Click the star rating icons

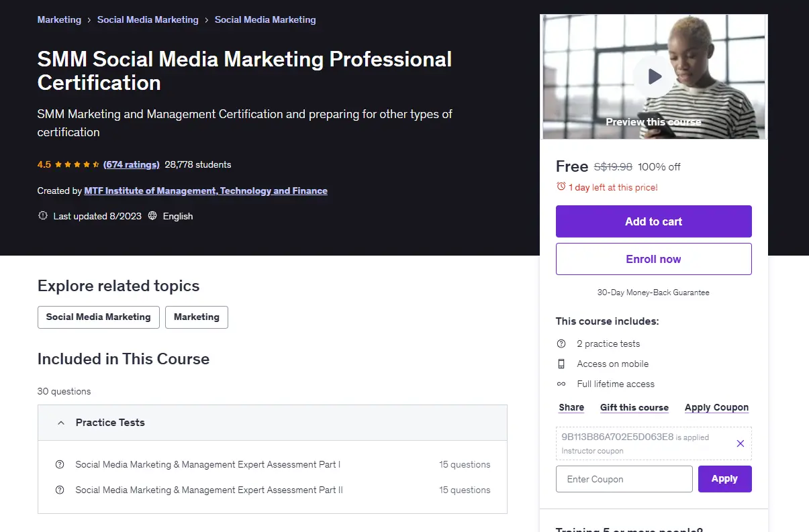pyautogui.click(x=77, y=164)
